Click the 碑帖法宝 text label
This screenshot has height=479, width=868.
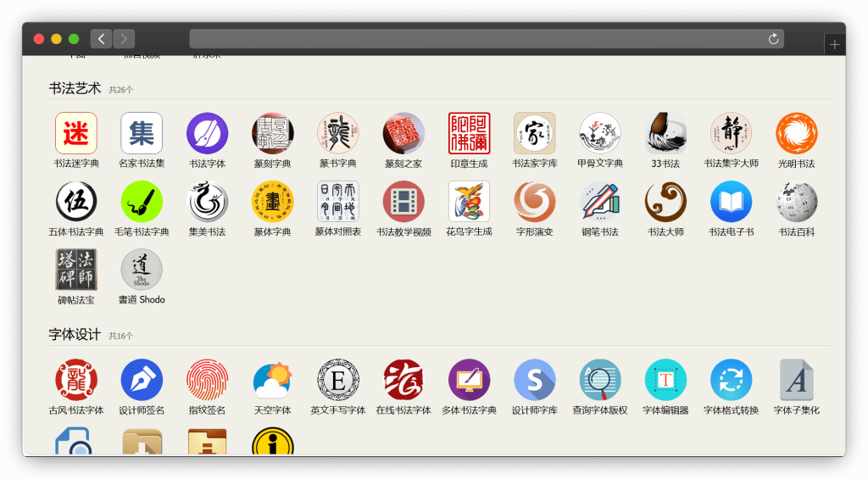click(x=76, y=300)
